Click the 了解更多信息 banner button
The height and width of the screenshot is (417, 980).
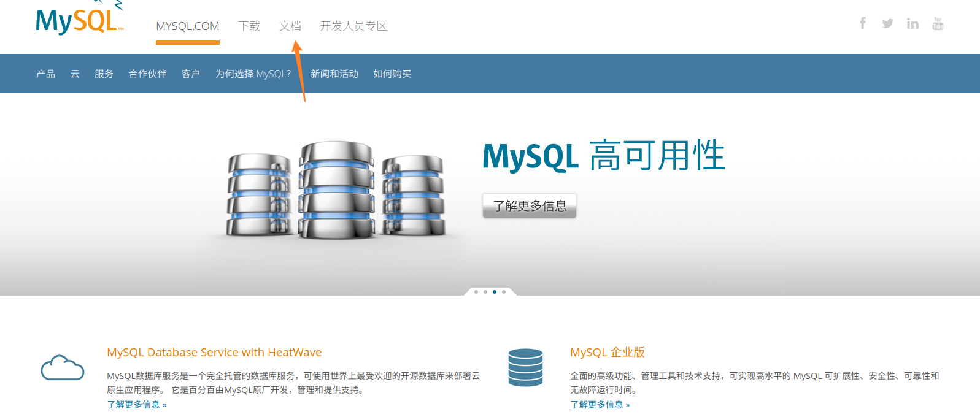[x=530, y=206]
